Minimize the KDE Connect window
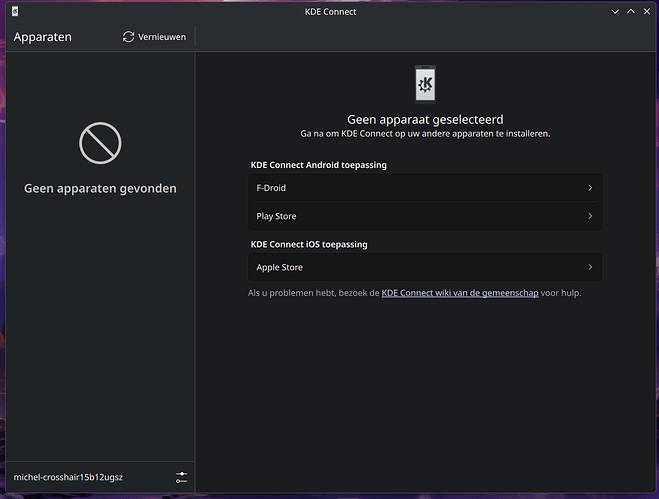Viewport: 659px width, 499px height. click(x=615, y=12)
